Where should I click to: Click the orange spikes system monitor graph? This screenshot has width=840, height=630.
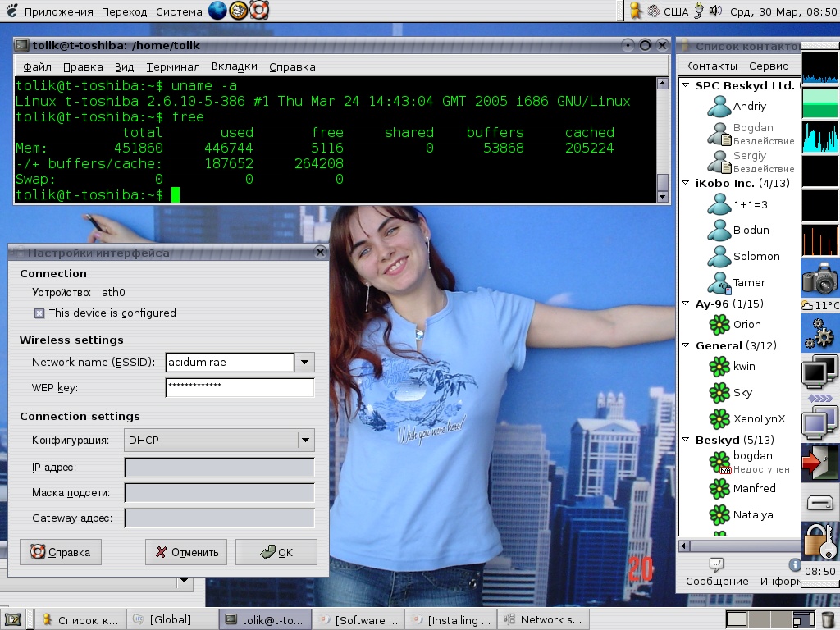[819, 240]
